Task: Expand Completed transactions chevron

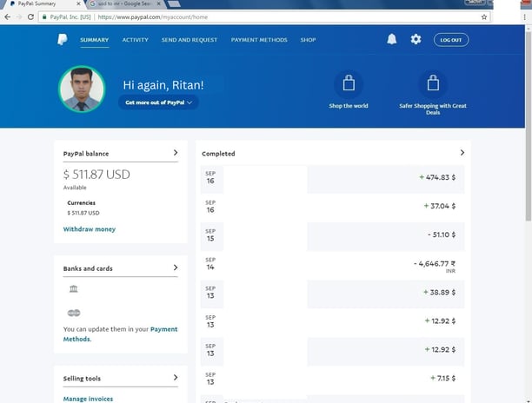Action: click(462, 153)
